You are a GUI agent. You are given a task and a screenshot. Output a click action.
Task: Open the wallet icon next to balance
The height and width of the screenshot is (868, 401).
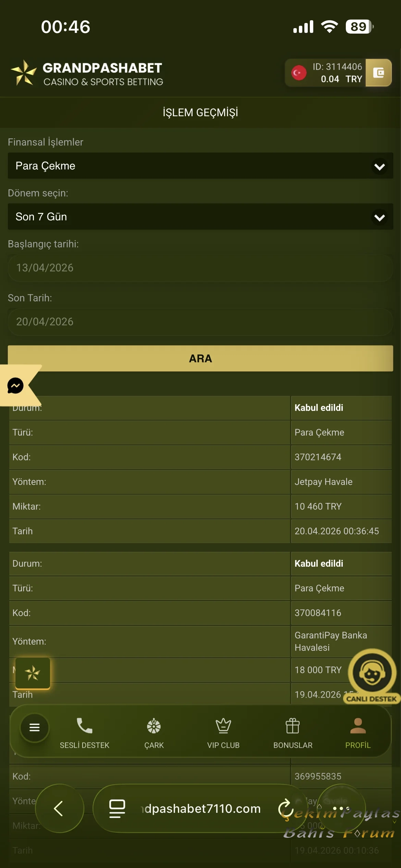(x=378, y=73)
